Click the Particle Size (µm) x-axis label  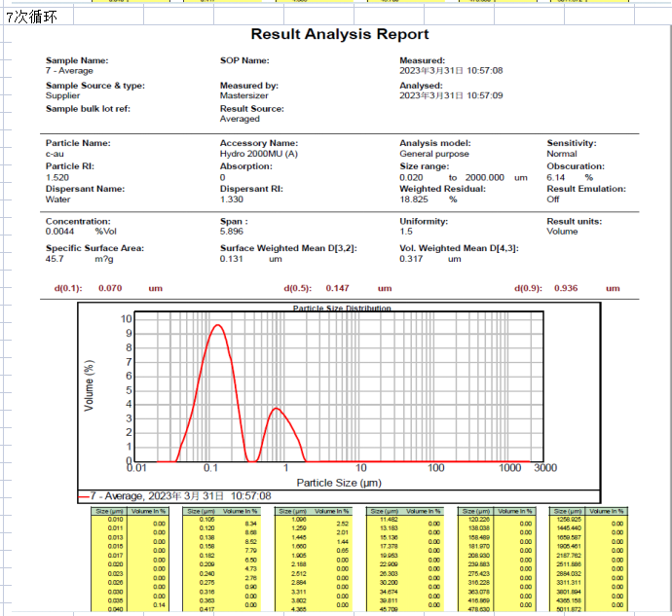click(339, 483)
